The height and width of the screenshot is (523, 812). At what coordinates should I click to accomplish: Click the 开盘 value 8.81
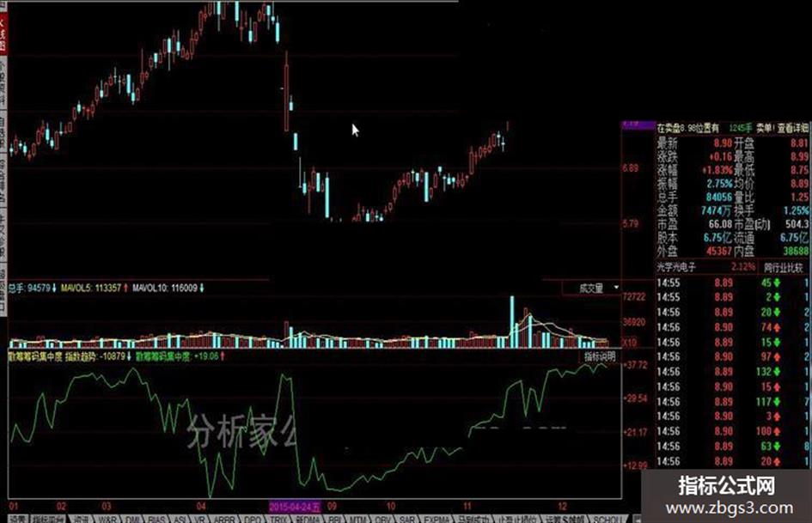(x=800, y=143)
